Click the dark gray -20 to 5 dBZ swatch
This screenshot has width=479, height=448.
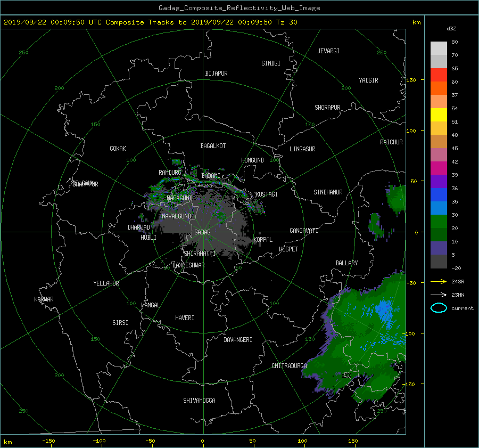[x=439, y=262]
